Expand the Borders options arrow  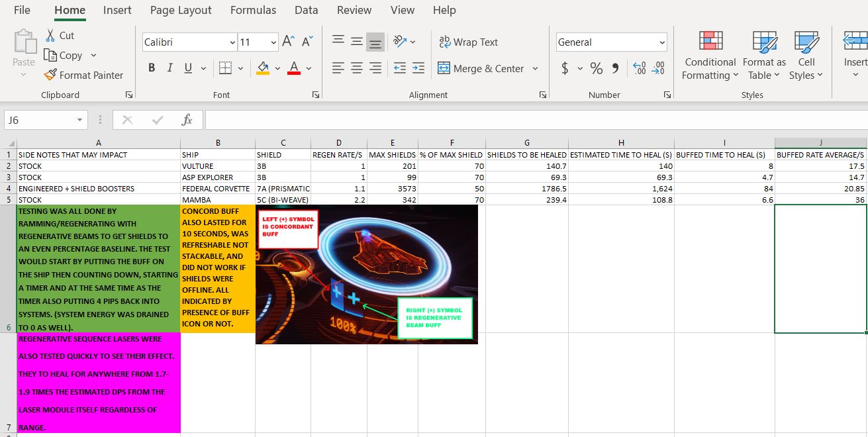pos(240,68)
